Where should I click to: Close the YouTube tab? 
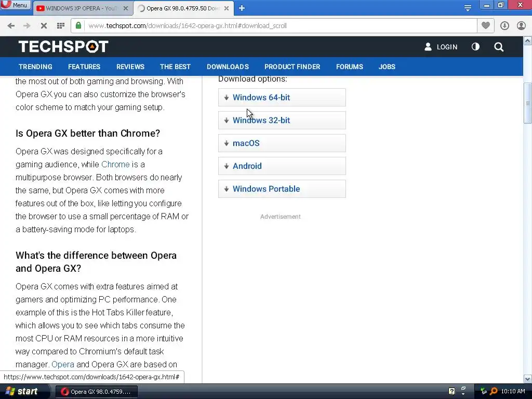126,8
